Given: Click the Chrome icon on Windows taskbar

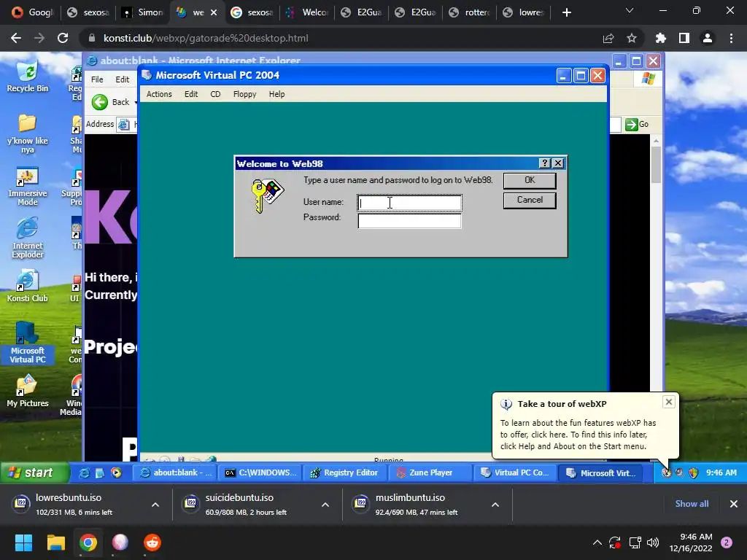Looking at the screenshot, I should (x=88, y=542).
